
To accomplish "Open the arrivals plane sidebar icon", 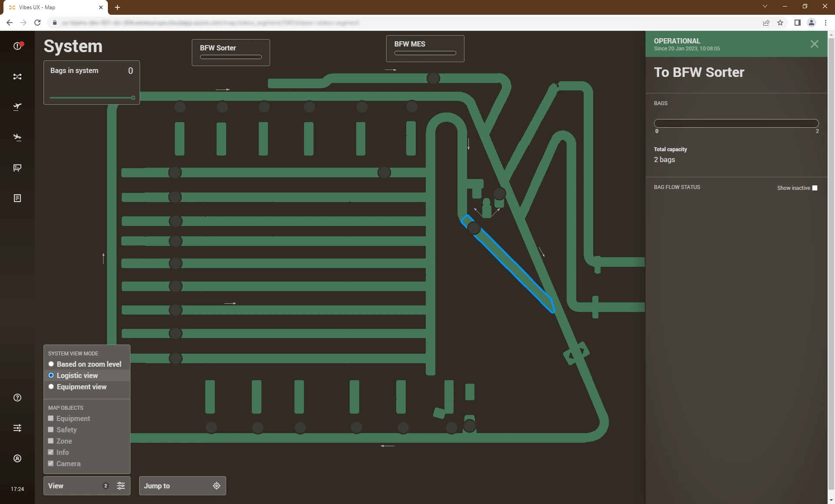I will tap(17, 137).
